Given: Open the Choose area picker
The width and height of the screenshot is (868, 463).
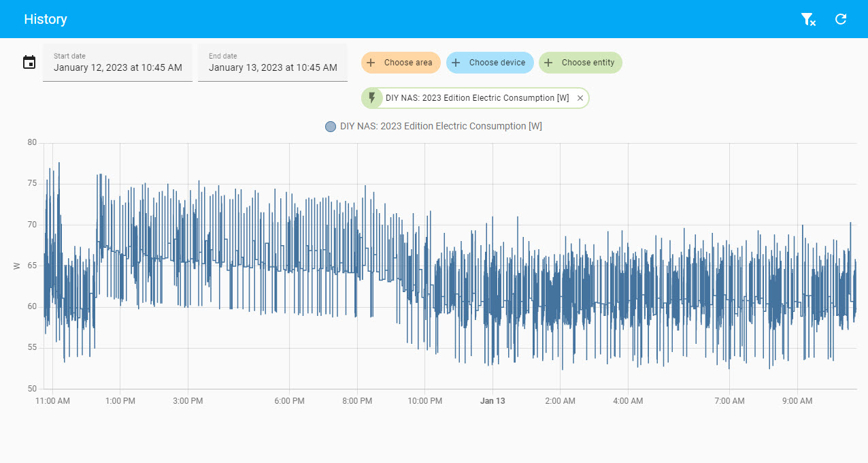Looking at the screenshot, I should (401, 63).
